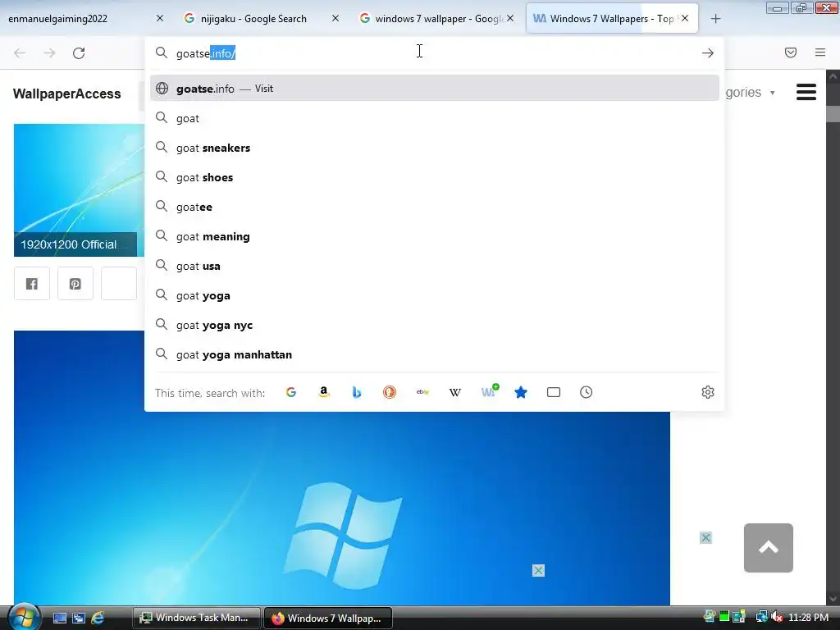The height and width of the screenshot is (630, 840).
Task: Open WallpaperAccess hamburger menu
Action: click(806, 92)
